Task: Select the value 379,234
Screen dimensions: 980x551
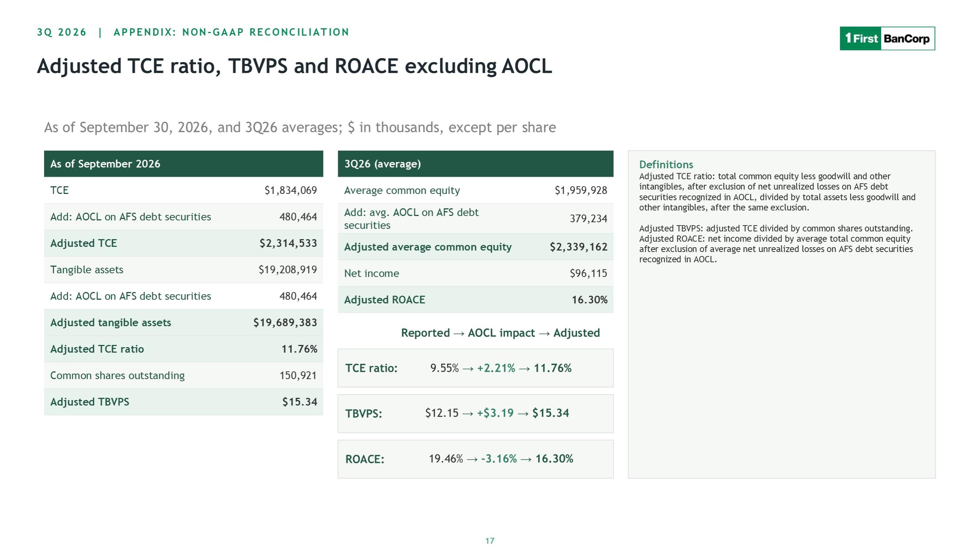Action: click(x=589, y=219)
